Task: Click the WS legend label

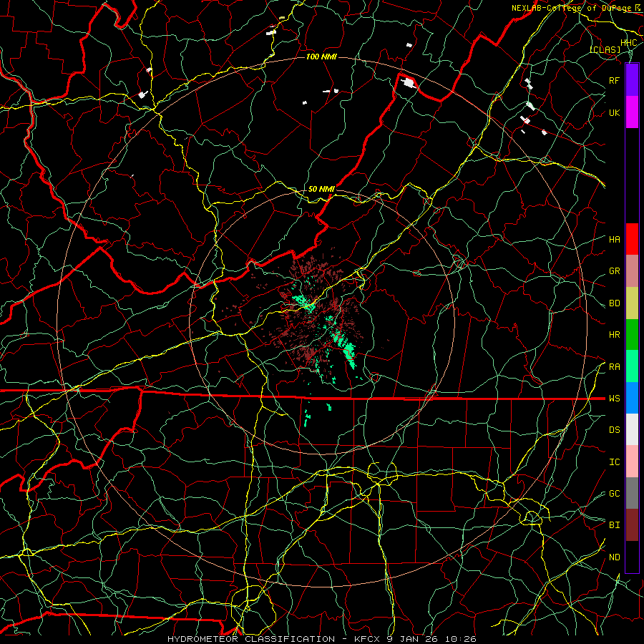Action: click(614, 399)
